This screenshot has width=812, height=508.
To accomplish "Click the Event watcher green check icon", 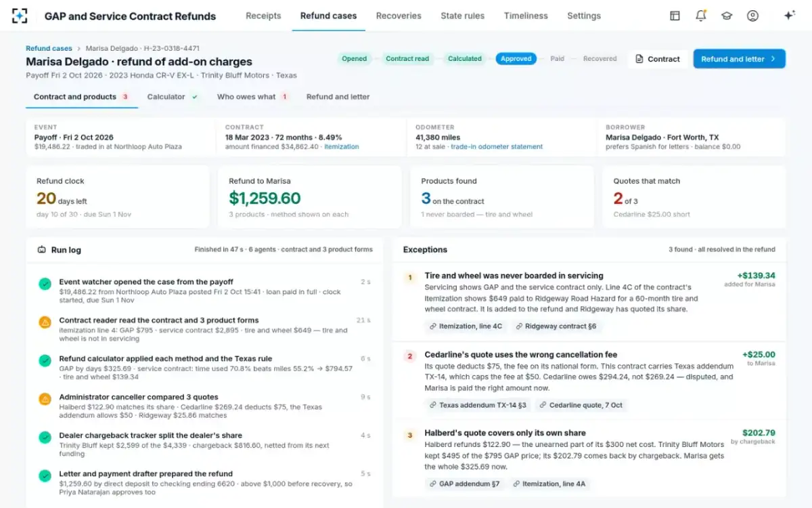I will (45, 284).
